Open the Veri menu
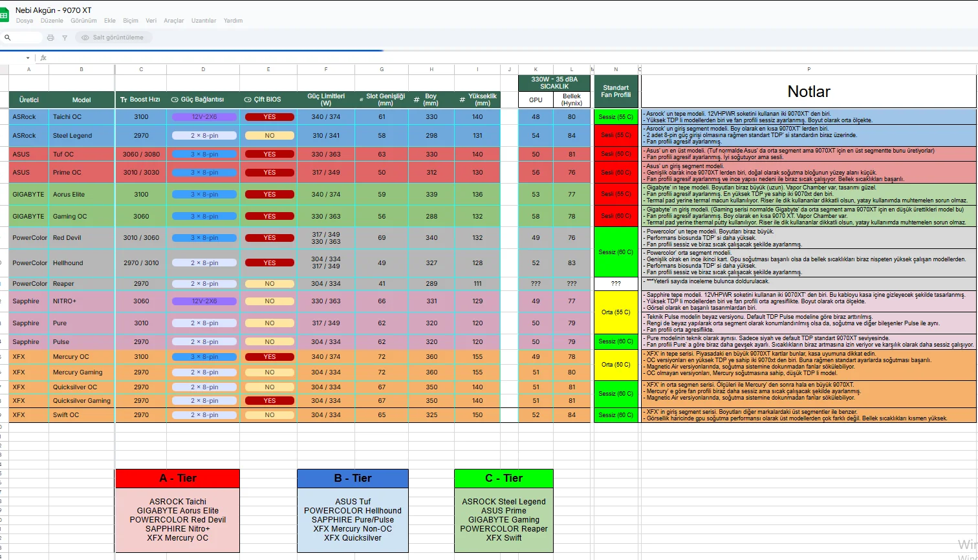978x560 pixels. 151,21
